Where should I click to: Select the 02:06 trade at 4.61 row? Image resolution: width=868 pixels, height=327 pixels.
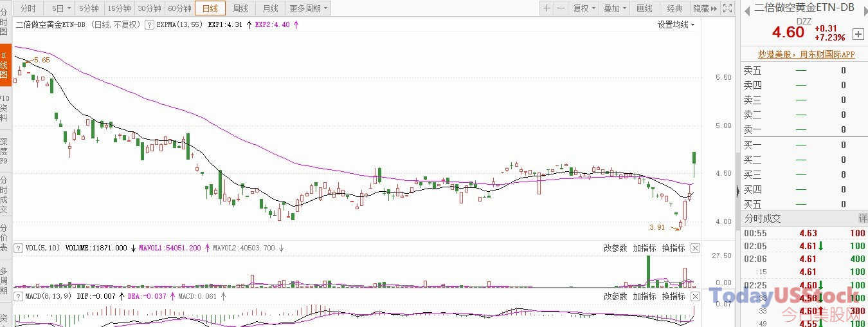pyautogui.click(x=804, y=259)
